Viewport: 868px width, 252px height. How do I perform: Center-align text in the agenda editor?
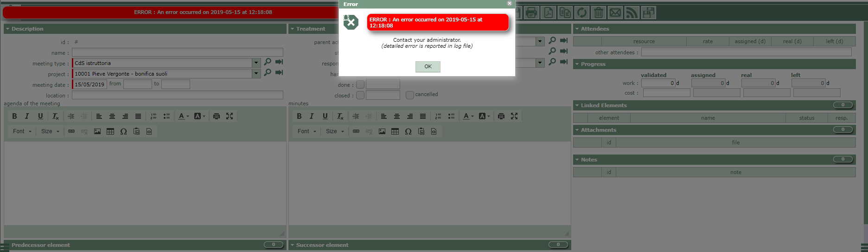pyautogui.click(x=112, y=116)
